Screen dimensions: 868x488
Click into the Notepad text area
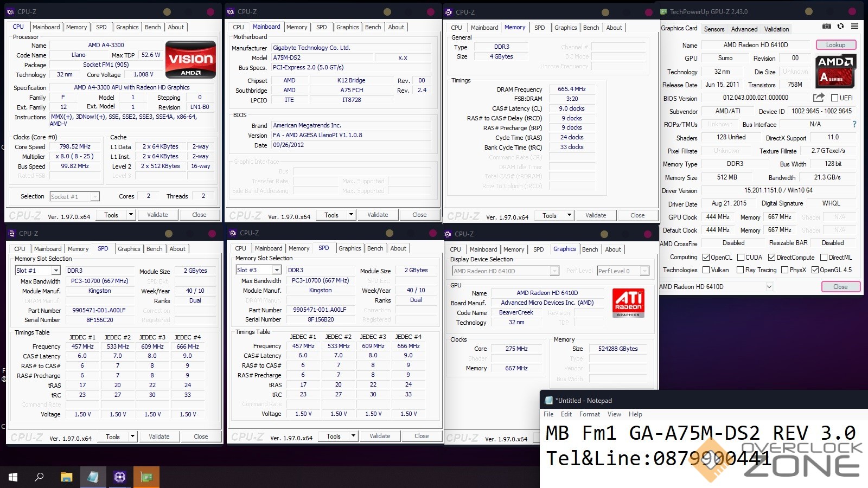[704, 453]
